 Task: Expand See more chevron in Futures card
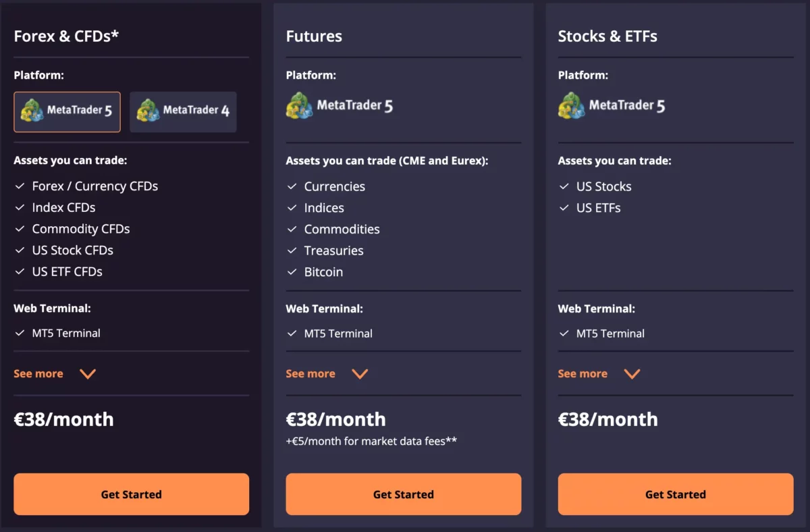(360, 374)
